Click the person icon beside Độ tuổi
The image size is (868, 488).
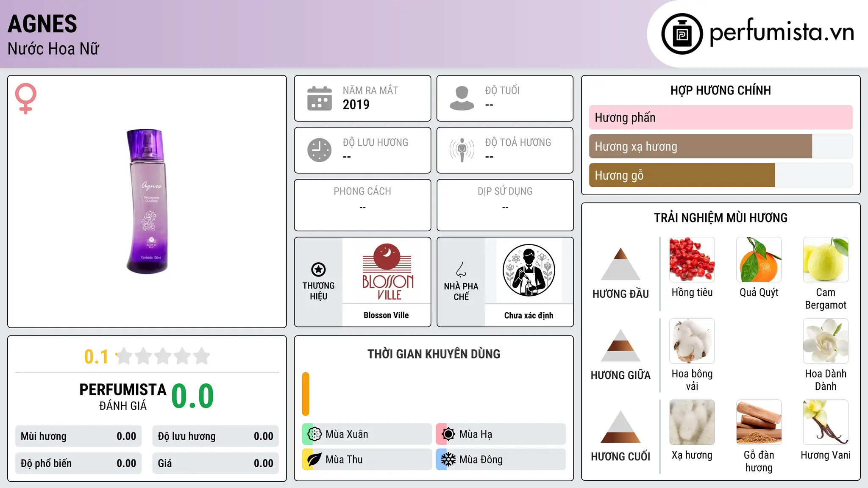(x=462, y=98)
